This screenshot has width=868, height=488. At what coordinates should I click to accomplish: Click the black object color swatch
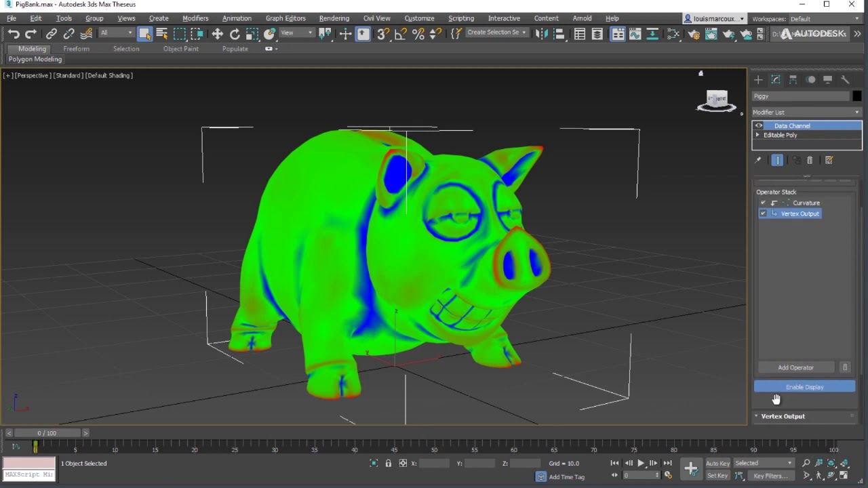(x=857, y=96)
